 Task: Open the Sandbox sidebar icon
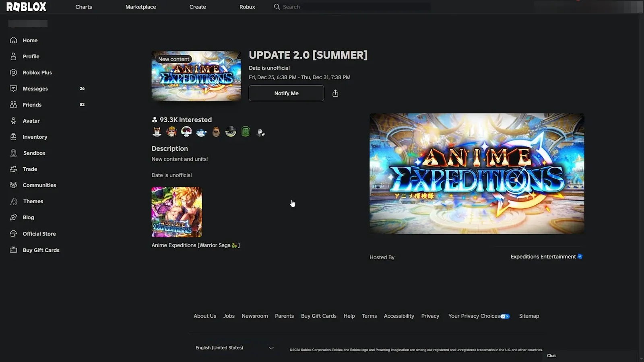click(13, 153)
